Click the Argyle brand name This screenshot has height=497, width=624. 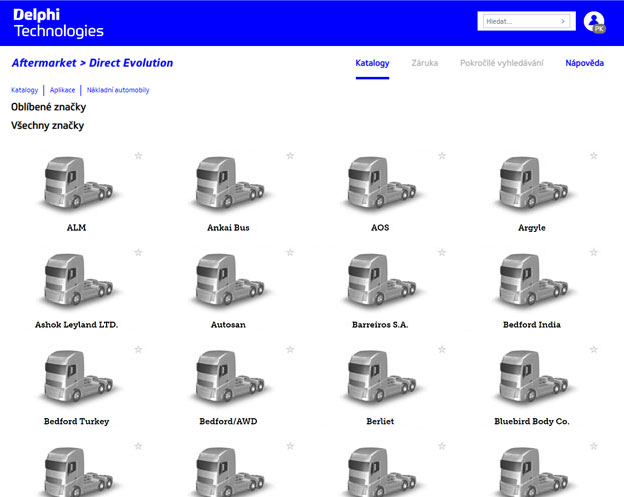[x=532, y=228]
